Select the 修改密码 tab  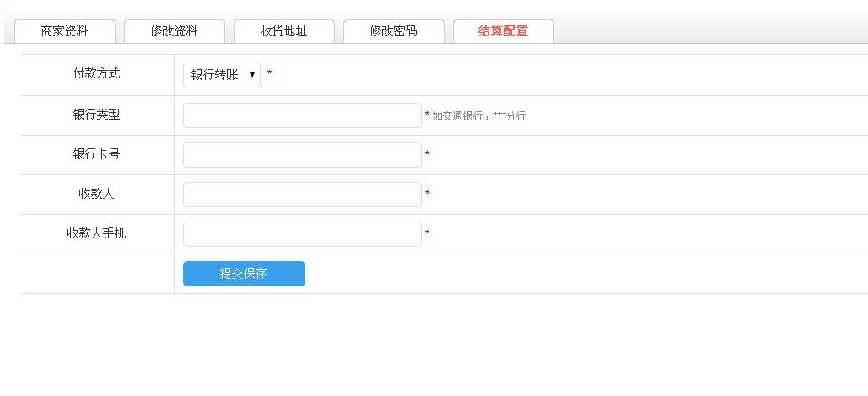[394, 31]
